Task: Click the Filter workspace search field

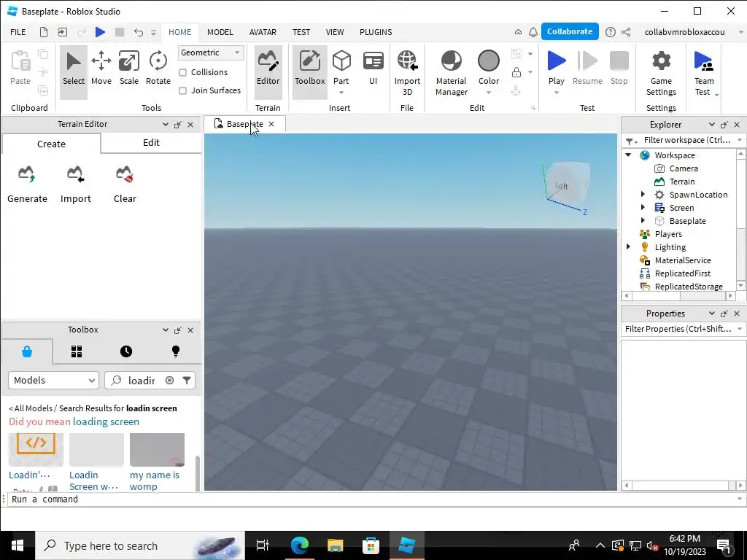Action: (x=686, y=140)
